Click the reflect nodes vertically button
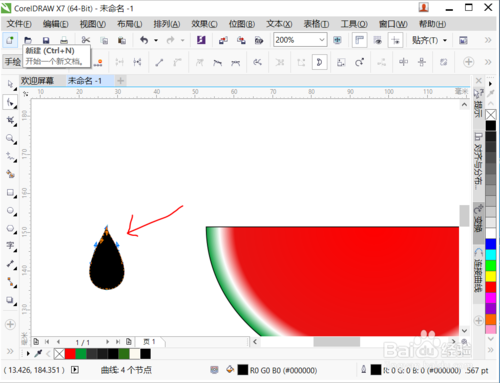 click(422, 62)
